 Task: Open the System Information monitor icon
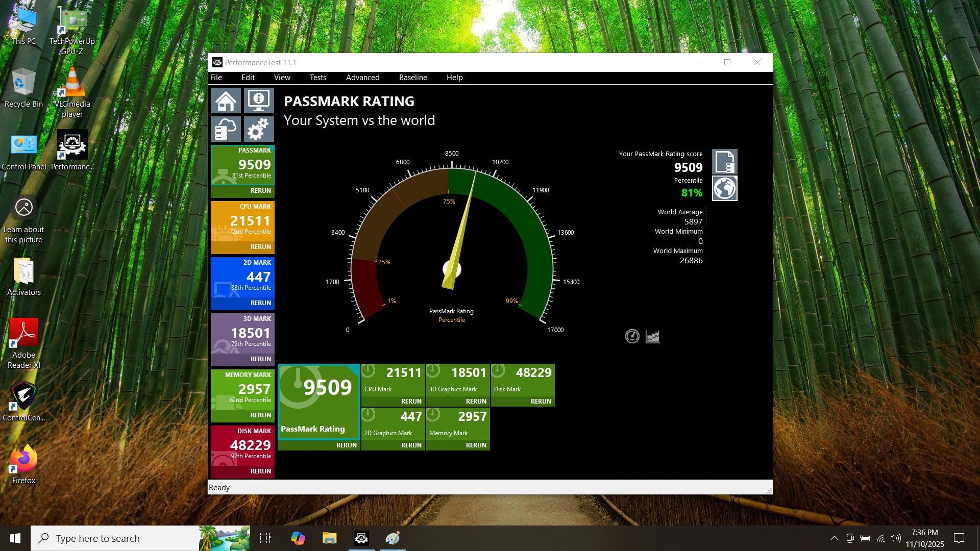pos(259,101)
